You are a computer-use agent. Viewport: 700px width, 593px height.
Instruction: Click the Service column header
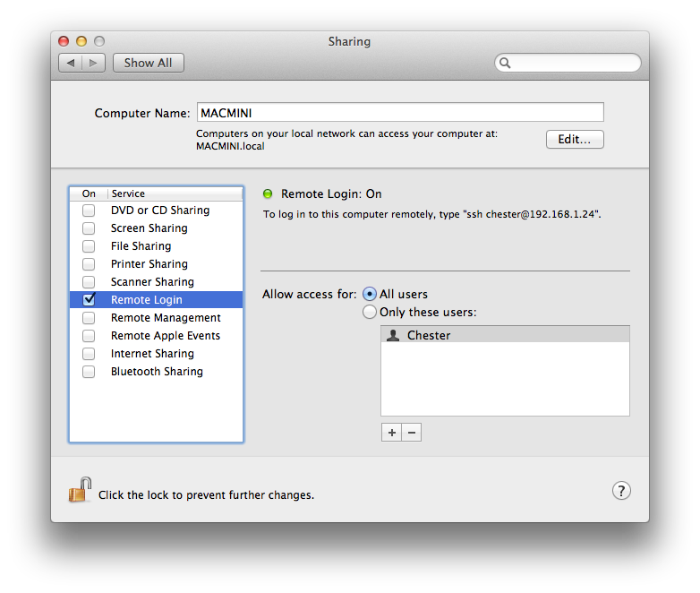pos(175,193)
